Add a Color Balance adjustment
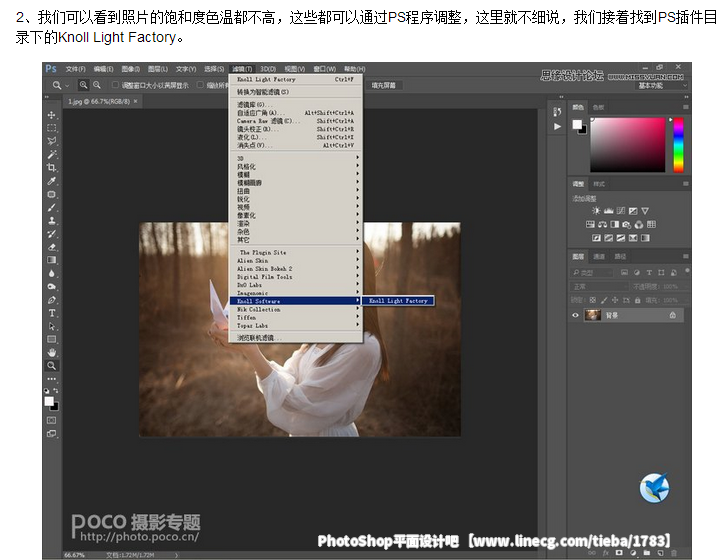726x560 pixels. point(602,225)
